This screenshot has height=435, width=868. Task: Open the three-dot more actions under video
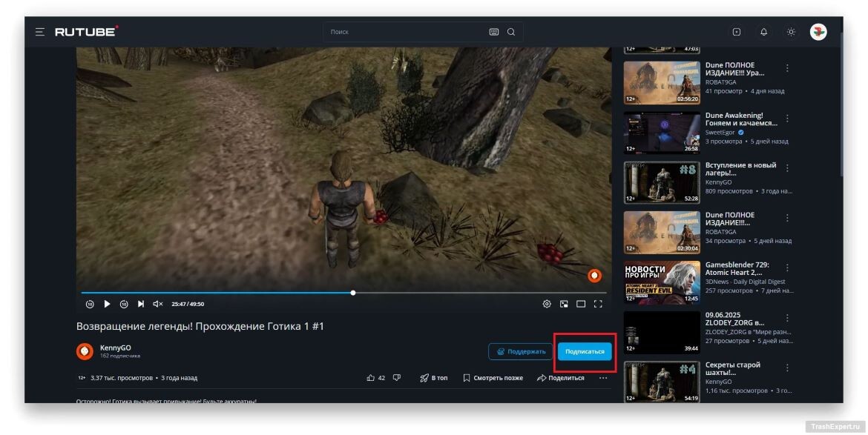pos(603,378)
